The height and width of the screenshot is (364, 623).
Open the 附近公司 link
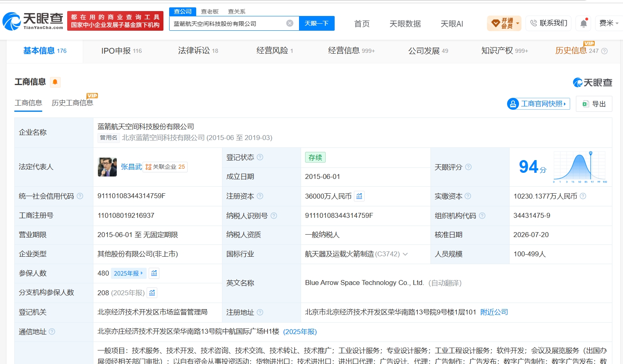pyautogui.click(x=494, y=312)
